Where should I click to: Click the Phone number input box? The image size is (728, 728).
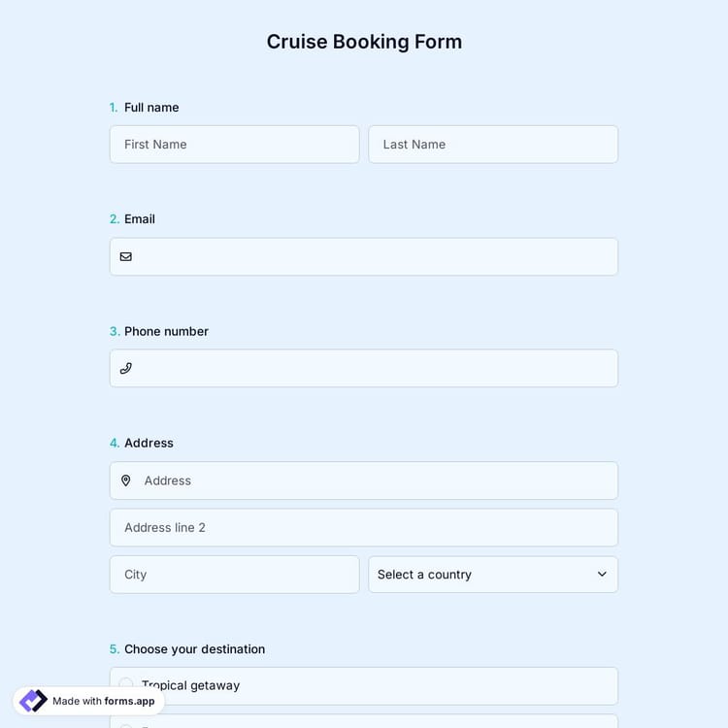pyautogui.click(x=374, y=369)
